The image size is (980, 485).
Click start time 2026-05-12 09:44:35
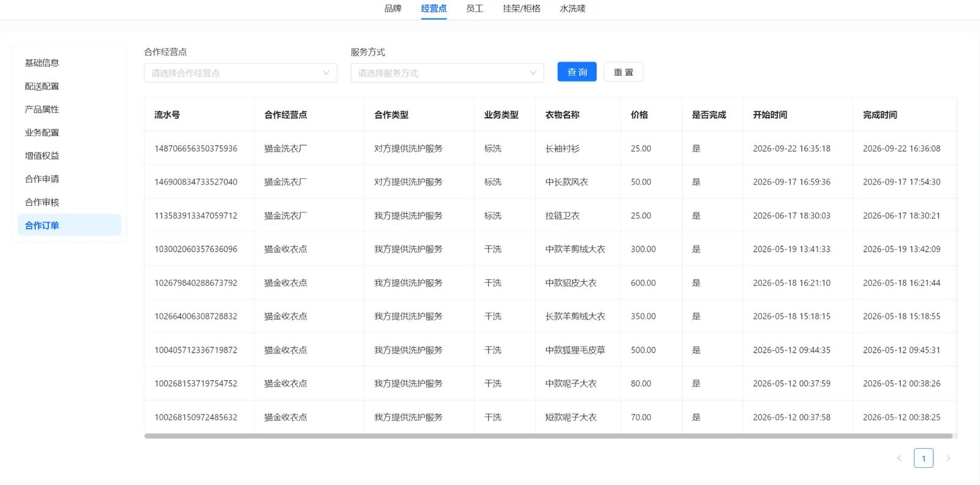pyautogui.click(x=791, y=350)
